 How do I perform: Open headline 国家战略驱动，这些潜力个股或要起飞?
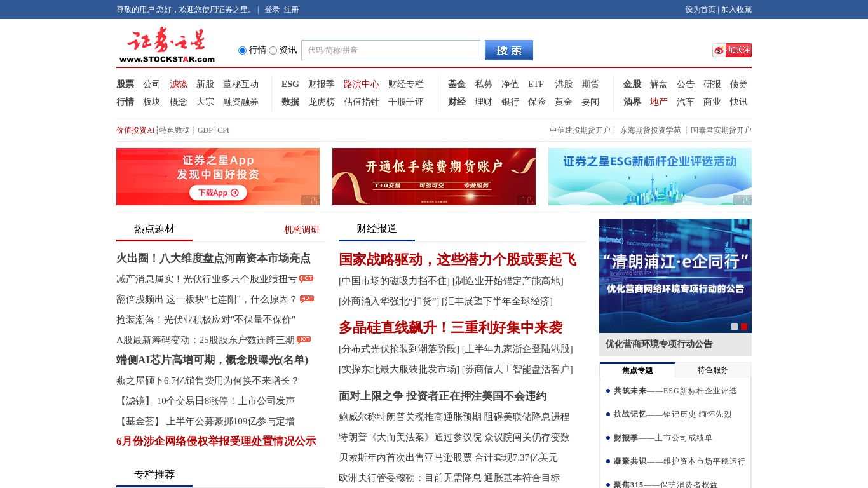coord(458,259)
